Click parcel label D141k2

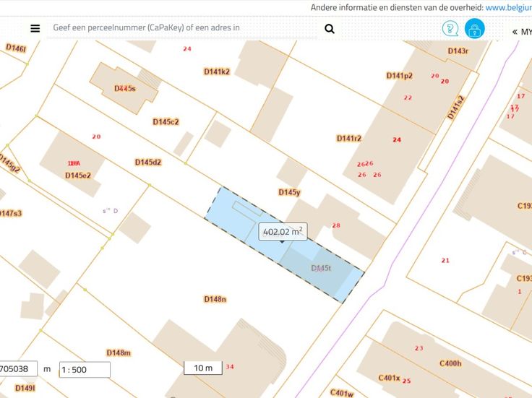tap(217, 72)
